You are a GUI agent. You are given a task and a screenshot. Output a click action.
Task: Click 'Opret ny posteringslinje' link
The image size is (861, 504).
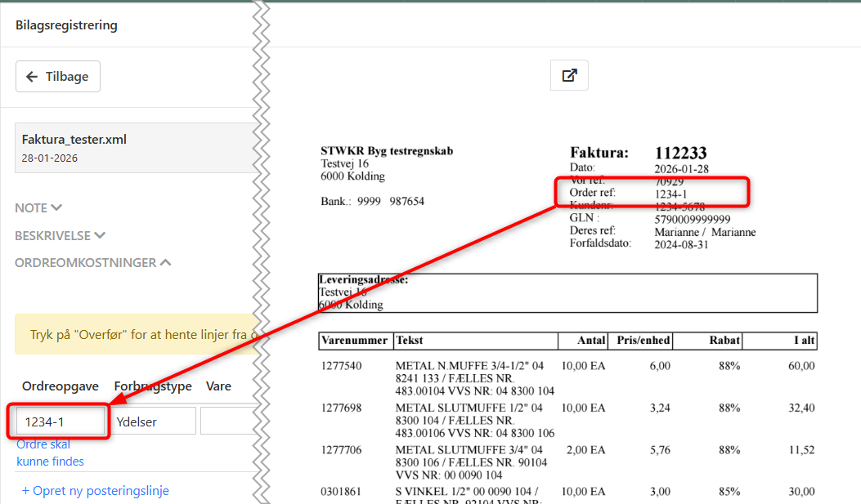[95, 491]
